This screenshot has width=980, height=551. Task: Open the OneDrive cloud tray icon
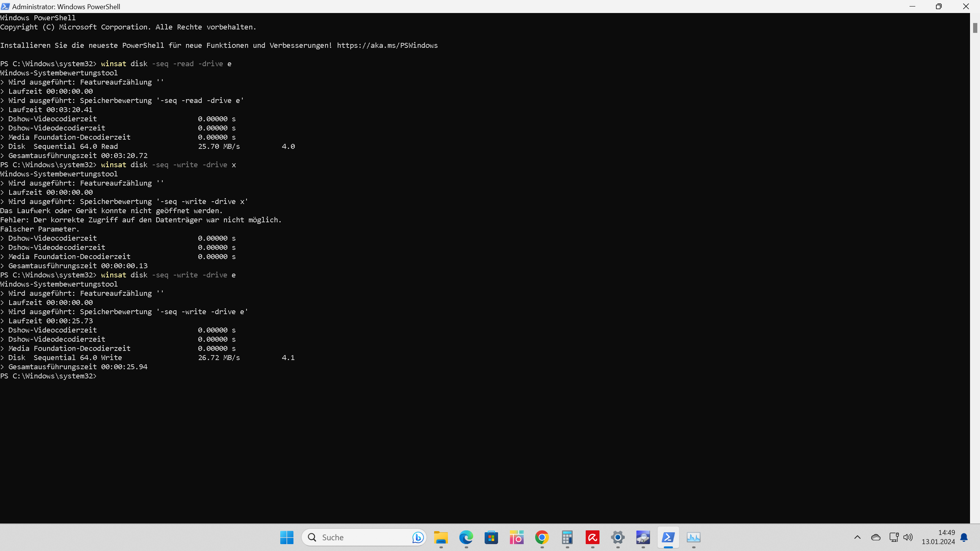tap(876, 537)
